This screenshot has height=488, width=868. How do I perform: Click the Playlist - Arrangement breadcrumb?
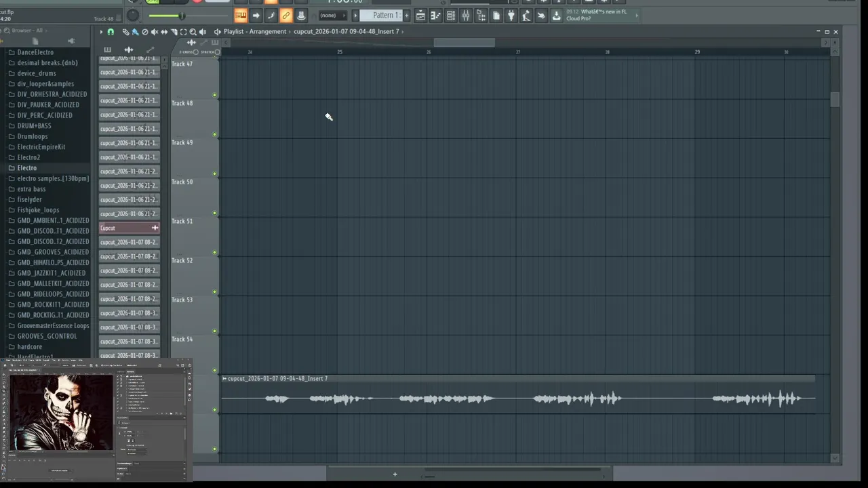coord(255,32)
